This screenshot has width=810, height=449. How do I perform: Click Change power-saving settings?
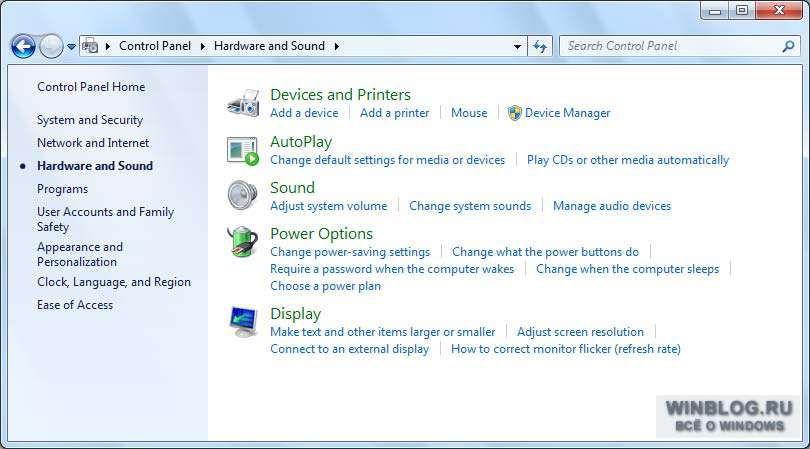click(350, 252)
